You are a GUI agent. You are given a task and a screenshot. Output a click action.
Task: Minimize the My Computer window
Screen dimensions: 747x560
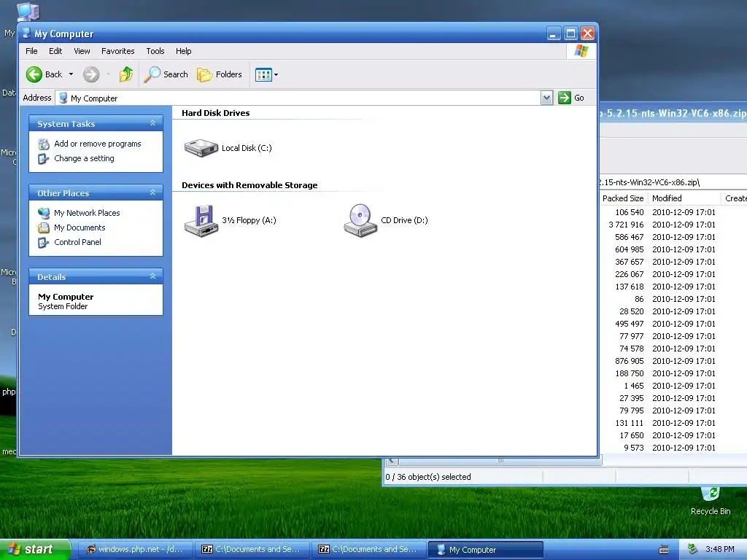[554, 34]
